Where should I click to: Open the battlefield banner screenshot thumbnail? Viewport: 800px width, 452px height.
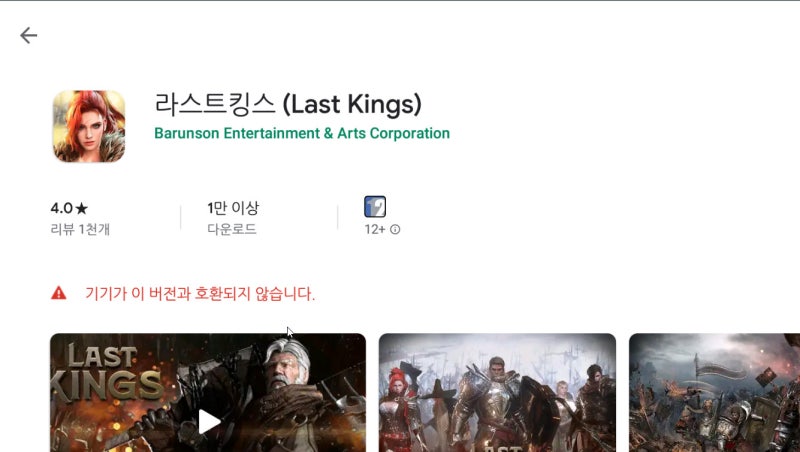pyautogui.click(x=714, y=392)
